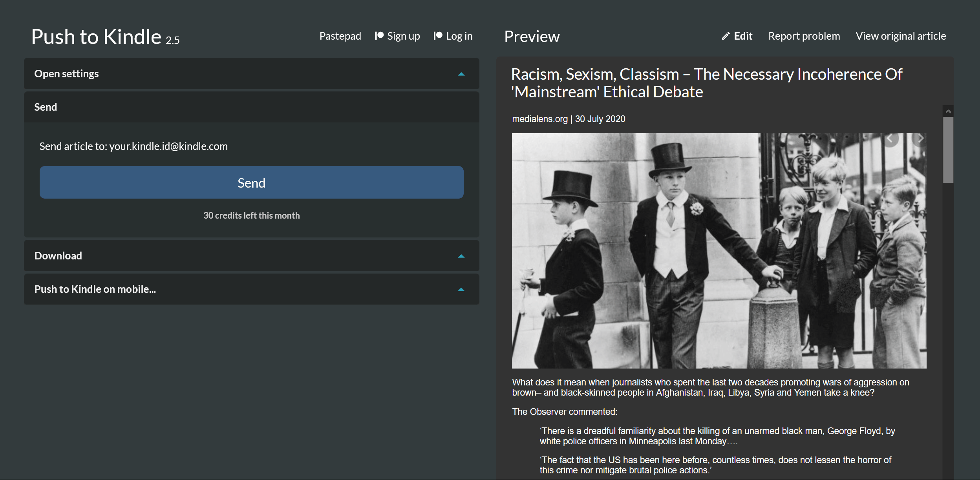Screen dimensions: 980x480
Task: Click the paragraph starting 'What does it mean'
Action: [711, 387]
